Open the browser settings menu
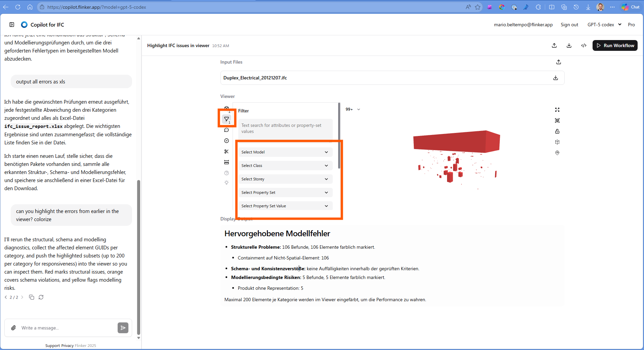 click(x=612, y=7)
